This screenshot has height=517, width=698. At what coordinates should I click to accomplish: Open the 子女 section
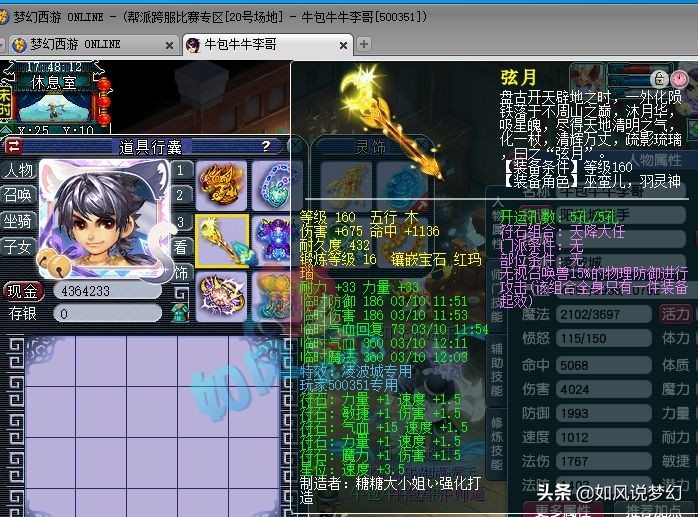pyautogui.click(x=18, y=246)
